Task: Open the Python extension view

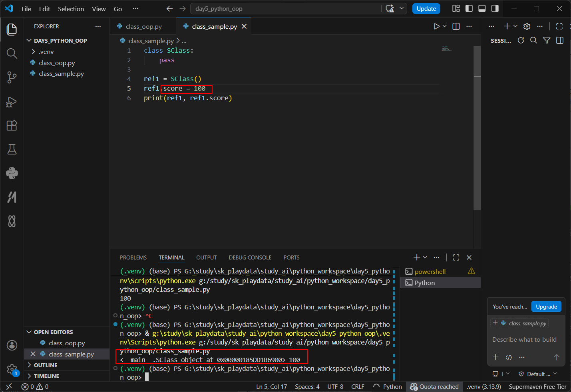Action: coord(12,173)
